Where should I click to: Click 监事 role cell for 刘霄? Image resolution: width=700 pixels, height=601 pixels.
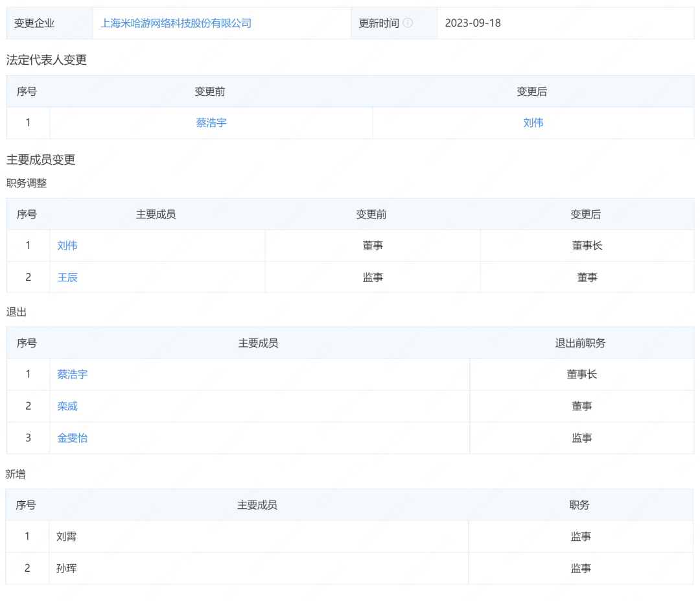[x=580, y=536]
